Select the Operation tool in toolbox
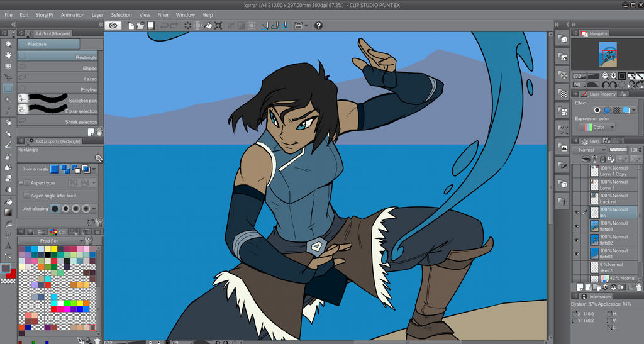Image resolution: width=644 pixels, height=344 pixels. click(x=8, y=66)
